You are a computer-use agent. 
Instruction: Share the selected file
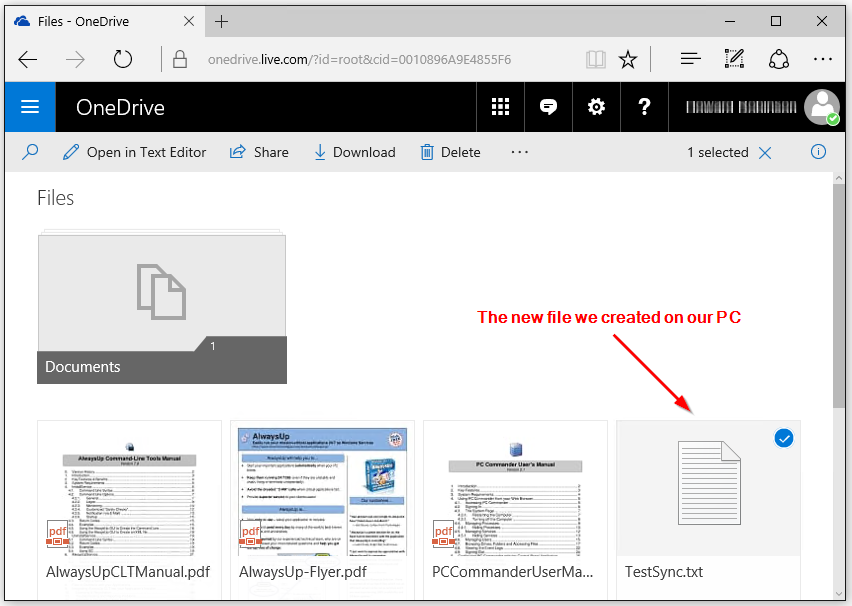click(259, 152)
